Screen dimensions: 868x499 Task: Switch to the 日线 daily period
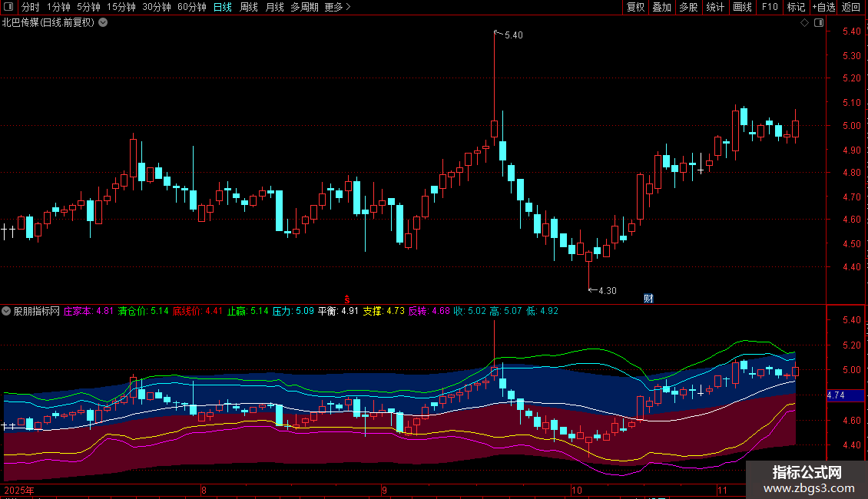click(222, 8)
